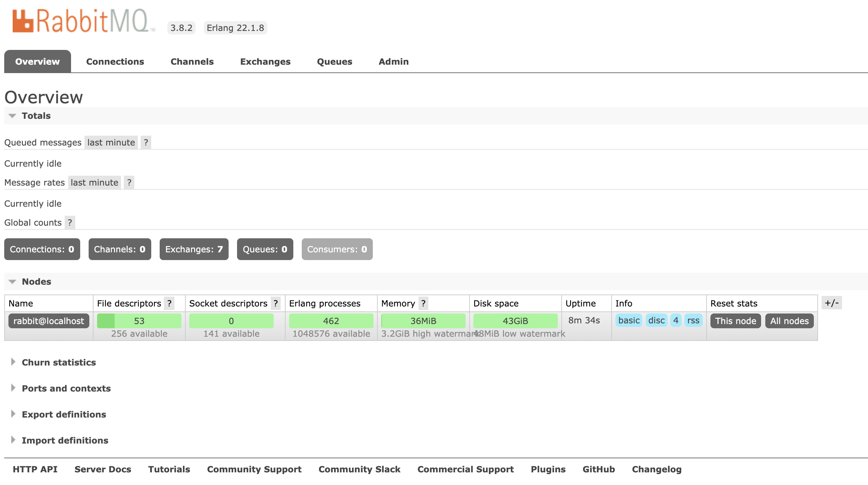Reset stats for This node

(x=735, y=321)
